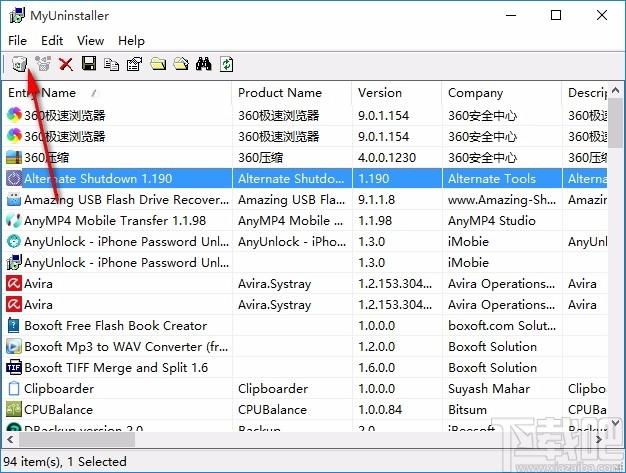Screen dimensions: 626x473
Task: Click the vertical scrollbar up arrow
Action: pyautogui.click(x=616, y=90)
